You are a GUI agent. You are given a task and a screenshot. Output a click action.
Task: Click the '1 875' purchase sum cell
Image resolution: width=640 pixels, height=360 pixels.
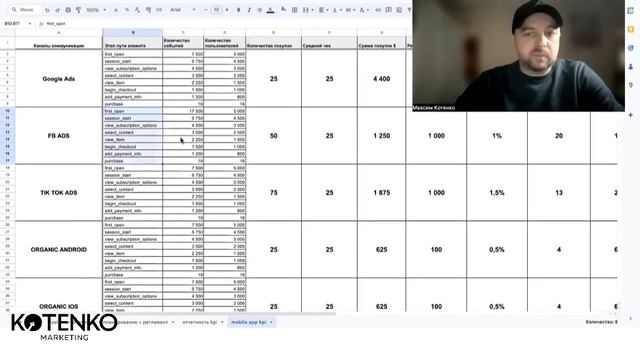pos(382,193)
